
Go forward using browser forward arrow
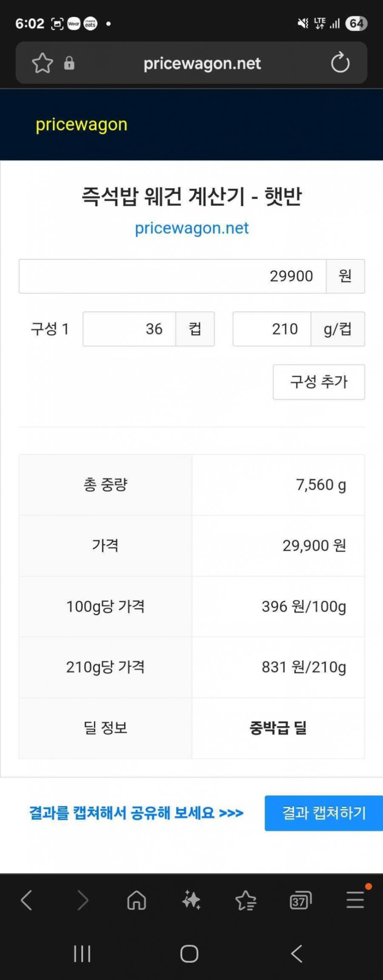point(83,900)
